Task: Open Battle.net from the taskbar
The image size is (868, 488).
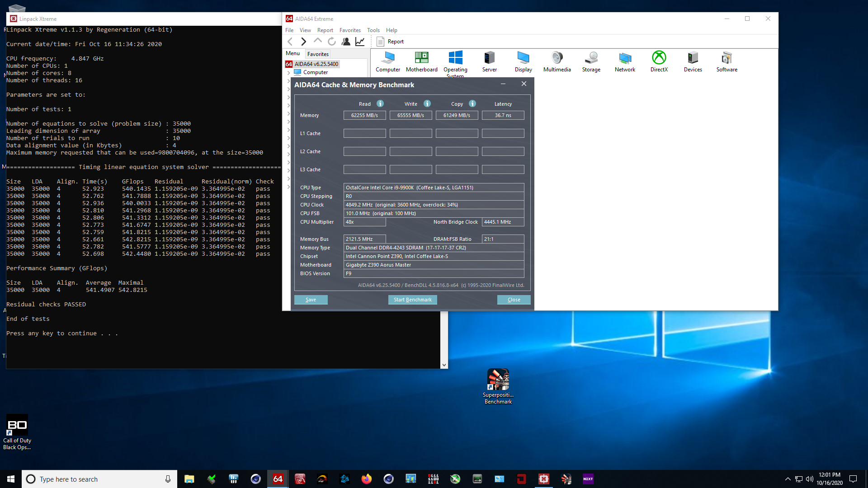Action: [344, 479]
